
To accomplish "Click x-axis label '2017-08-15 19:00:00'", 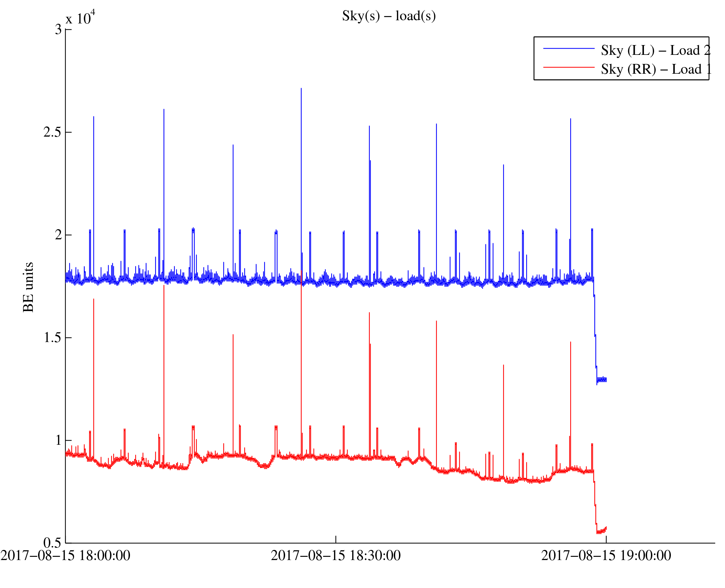I will coord(606,556).
